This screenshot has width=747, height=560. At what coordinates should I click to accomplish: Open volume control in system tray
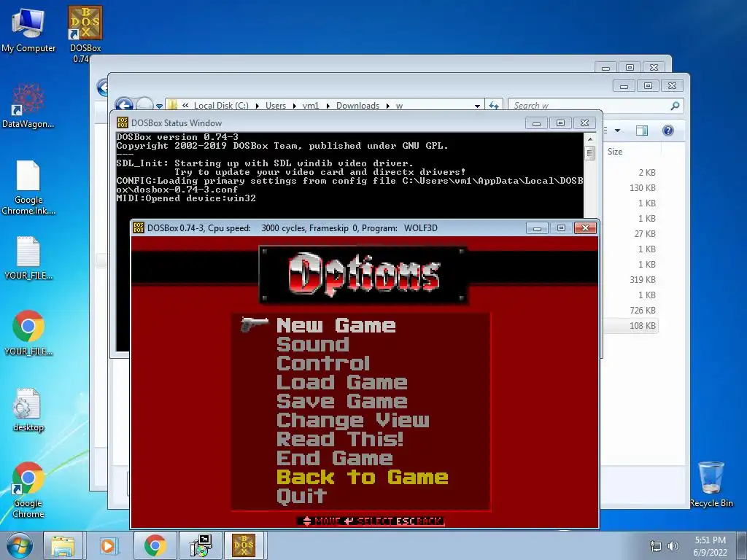(x=673, y=546)
